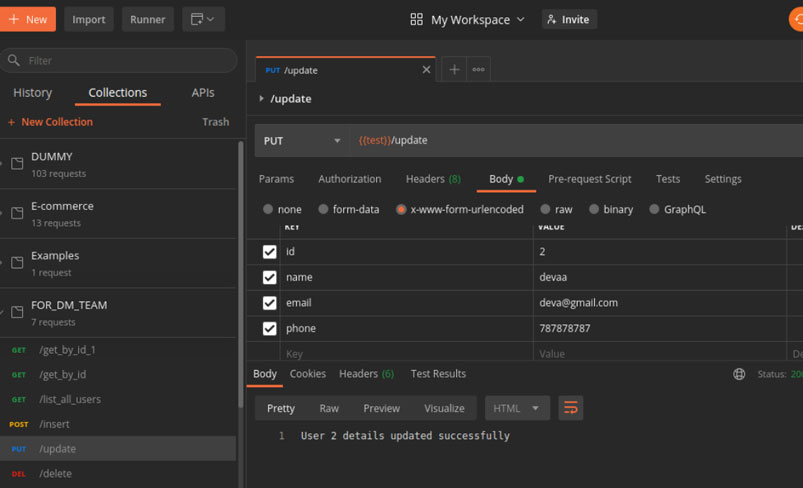Uncheck the phone parameter row
This screenshot has height=488, width=803.
269,328
